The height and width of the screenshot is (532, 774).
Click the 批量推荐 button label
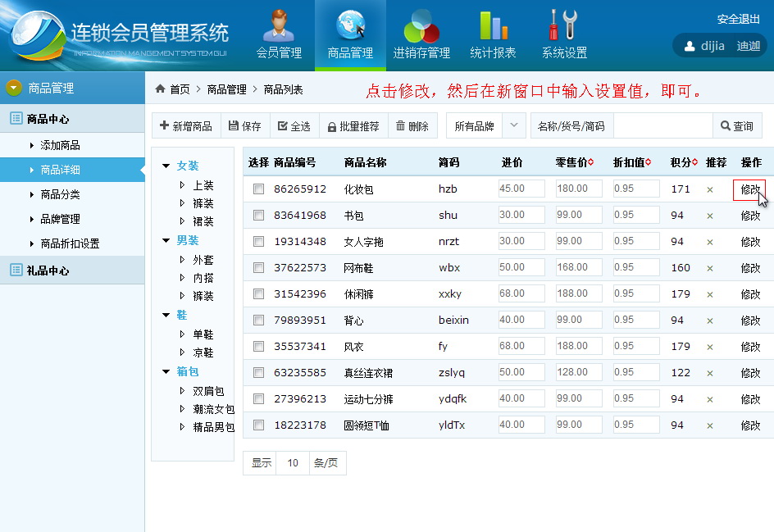point(359,126)
